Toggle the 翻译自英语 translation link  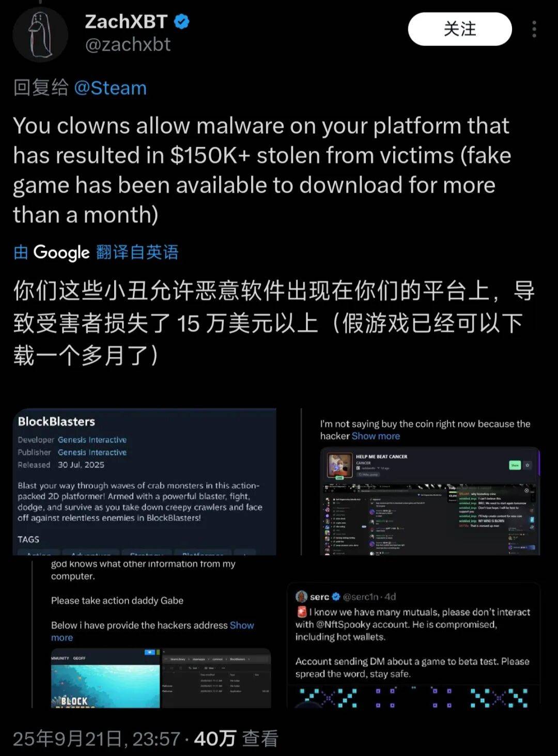[137, 252]
